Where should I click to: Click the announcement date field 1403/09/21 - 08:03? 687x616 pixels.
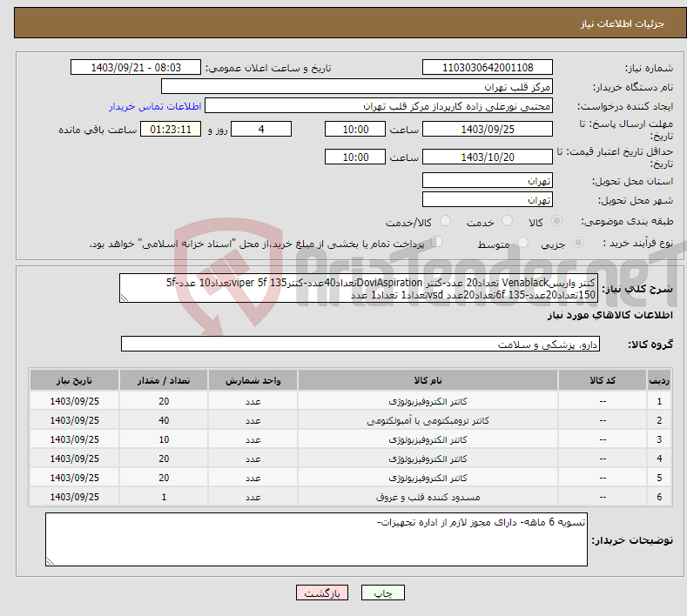[x=135, y=67]
